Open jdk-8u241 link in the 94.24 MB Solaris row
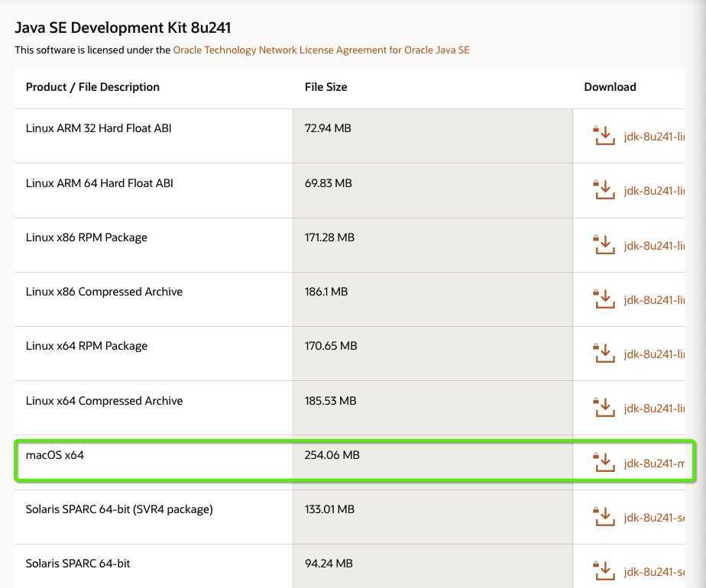 [654, 572]
